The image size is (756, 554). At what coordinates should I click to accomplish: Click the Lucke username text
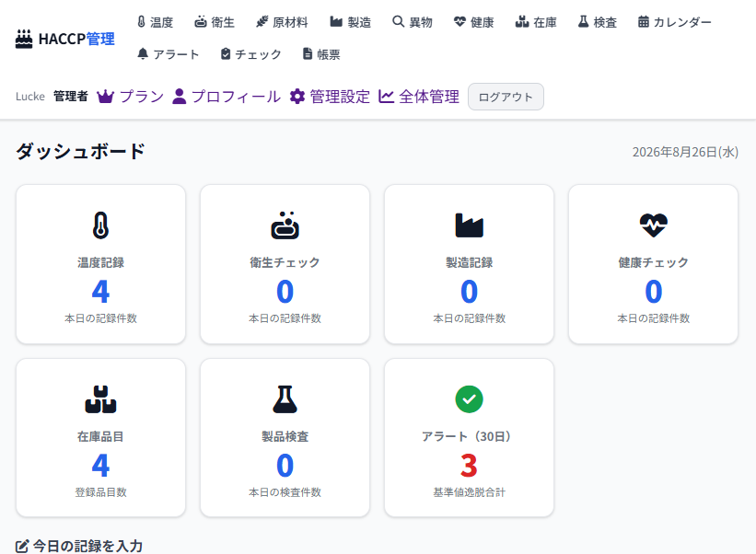[29, 97]
